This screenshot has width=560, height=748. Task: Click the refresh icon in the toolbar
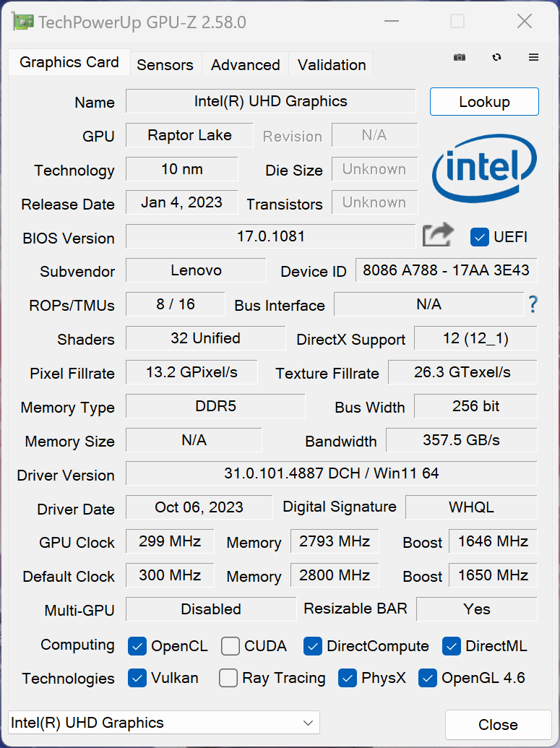click(496, 57)
